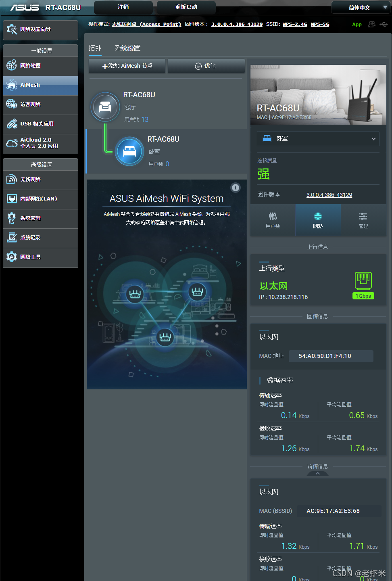Click backhaul MAC 54:A0:50:D1:F4:10 field
The width and height of the screenshot is (392, 581).
pos(331,356)
